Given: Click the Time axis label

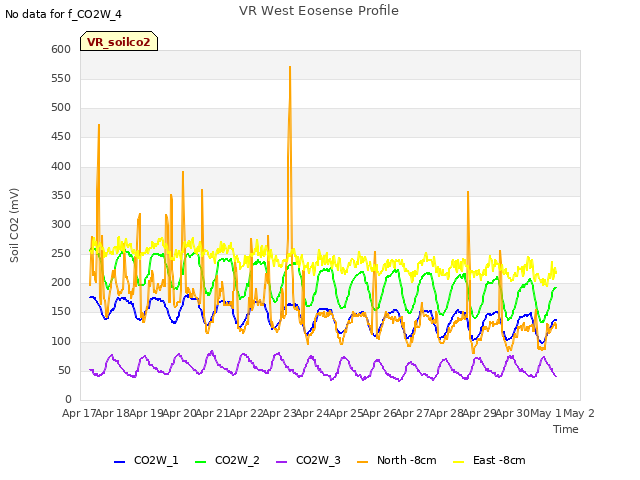Looking at the screenshot, I should pos(565,429).
